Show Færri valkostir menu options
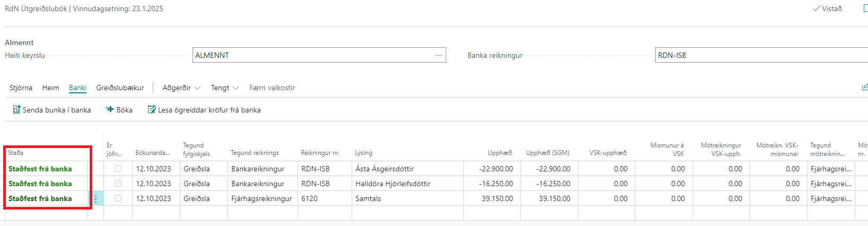The width and height of the screenshot is (868, 226). click(x=272, y=88)
